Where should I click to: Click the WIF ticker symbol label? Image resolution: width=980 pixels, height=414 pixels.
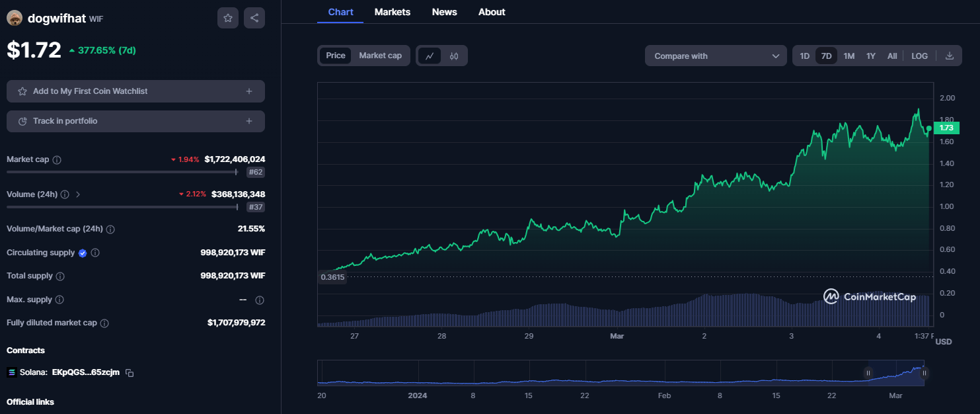pyautogui.click(x=96, y=19)
